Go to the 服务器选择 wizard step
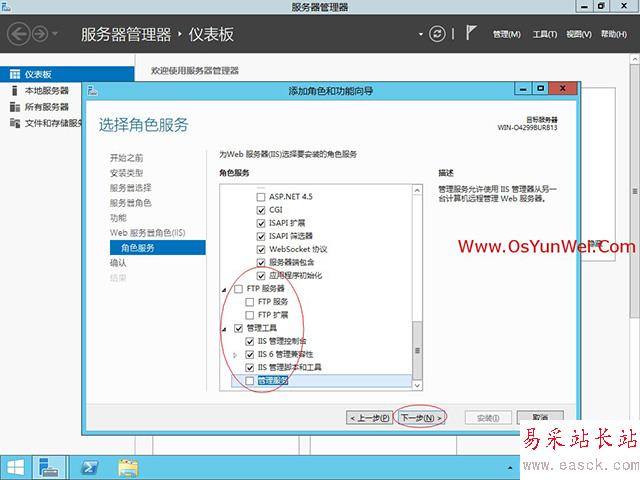 pos(131,188)
